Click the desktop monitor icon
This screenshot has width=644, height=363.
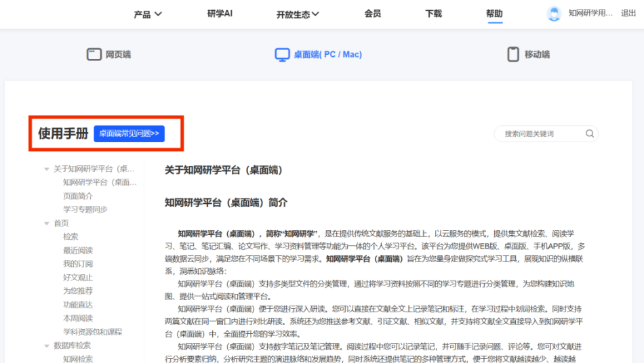tap(282, 55)
